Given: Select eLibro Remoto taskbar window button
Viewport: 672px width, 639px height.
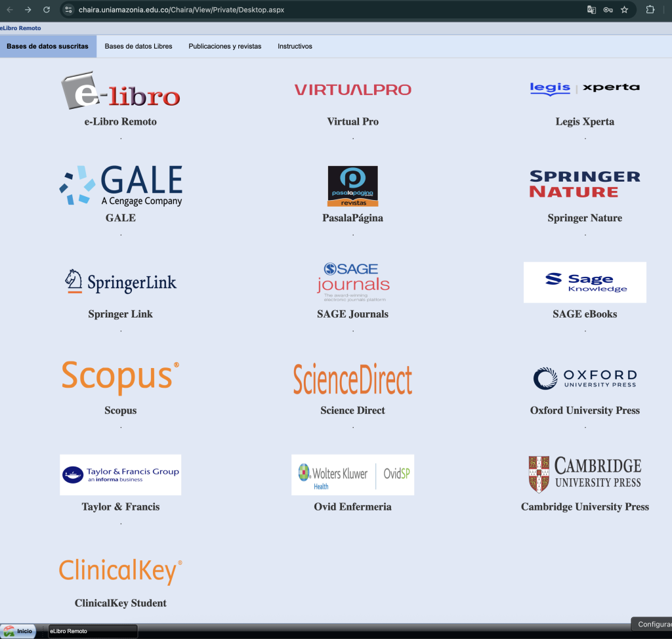Looking at the screenshot, I should pyautogui.click(x=93, y=631).
